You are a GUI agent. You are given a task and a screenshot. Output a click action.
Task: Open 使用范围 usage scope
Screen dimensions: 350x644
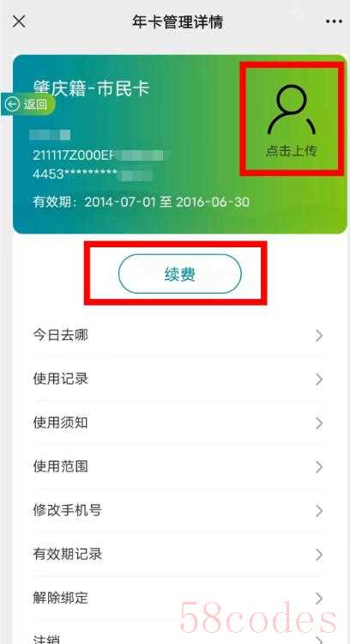tap(178, 467)
